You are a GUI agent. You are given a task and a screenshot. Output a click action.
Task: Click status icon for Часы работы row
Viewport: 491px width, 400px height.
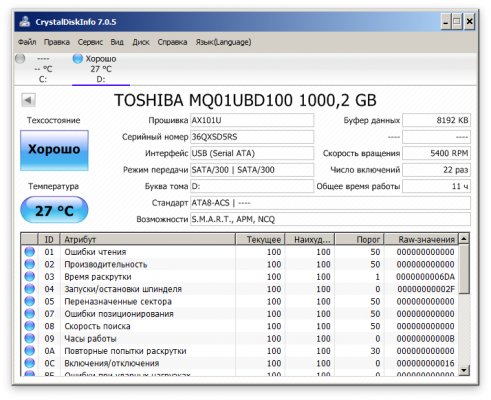(x=30, y=338)
